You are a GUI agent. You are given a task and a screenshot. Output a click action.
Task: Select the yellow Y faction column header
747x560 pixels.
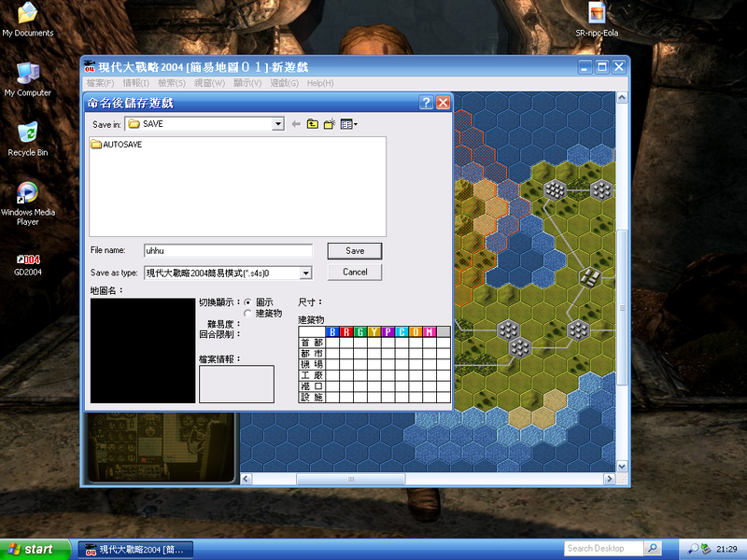[x=374, y=332]
